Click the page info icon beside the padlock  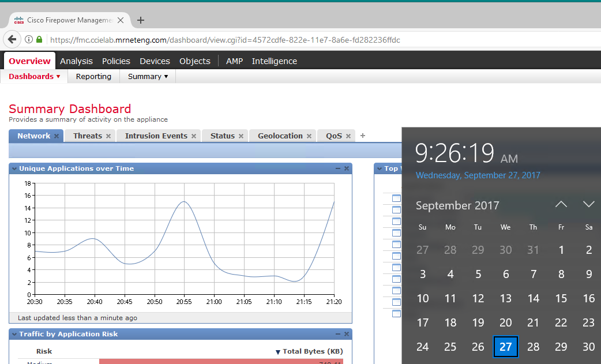pos(28,40)
